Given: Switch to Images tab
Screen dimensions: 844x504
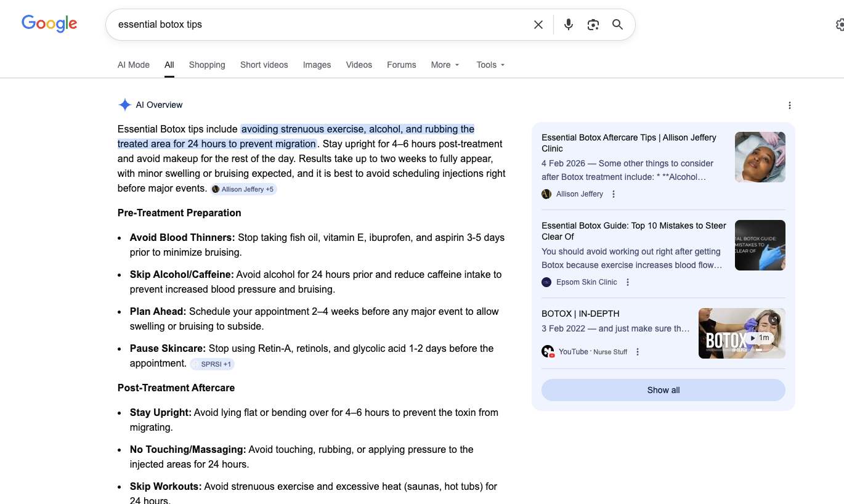Looking at the screenshot, I should (317, 65).
